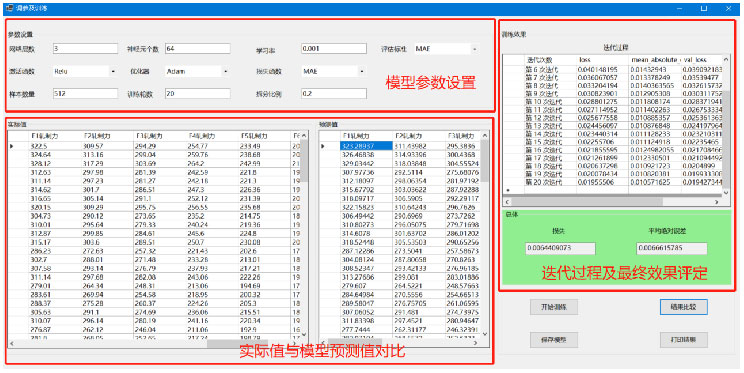Click scroll-down arrow of 实际值 table
The image size is (744, 373).
coord(304,334)
